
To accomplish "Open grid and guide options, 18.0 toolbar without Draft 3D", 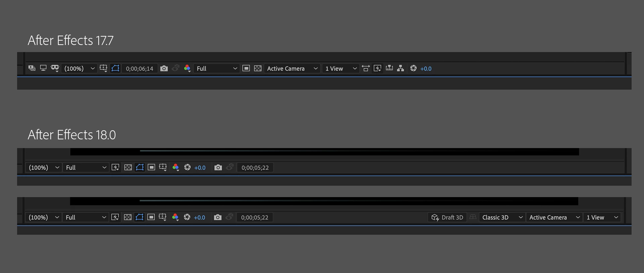I will [x=163, y=167].
